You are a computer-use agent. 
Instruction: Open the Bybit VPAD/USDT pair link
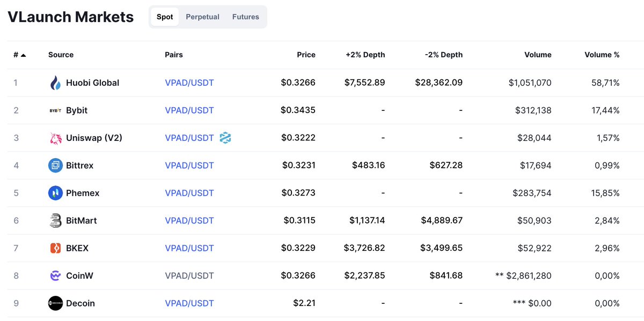[x=189, y=110]
